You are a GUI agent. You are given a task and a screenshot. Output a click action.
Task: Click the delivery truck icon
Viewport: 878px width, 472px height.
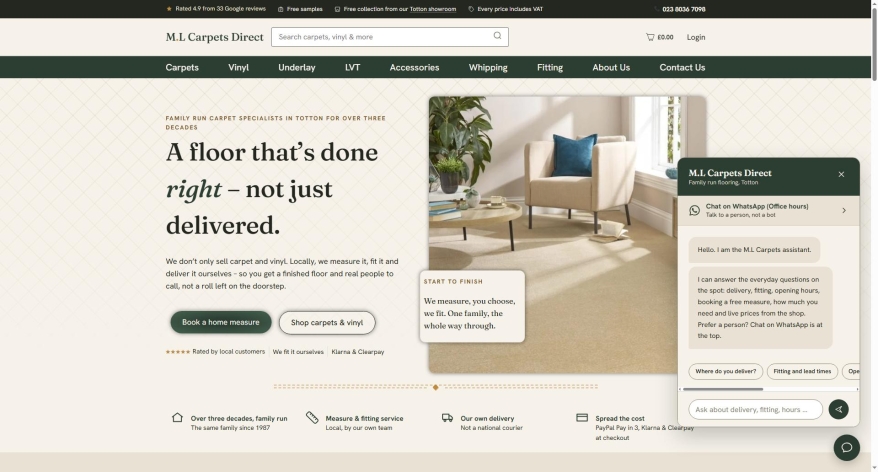point(447,418)
